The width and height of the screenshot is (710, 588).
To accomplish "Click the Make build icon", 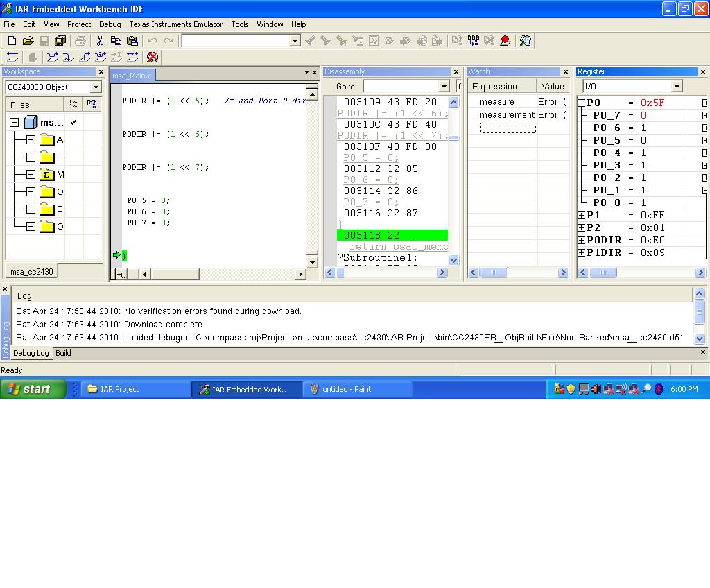I will (473, 41).
